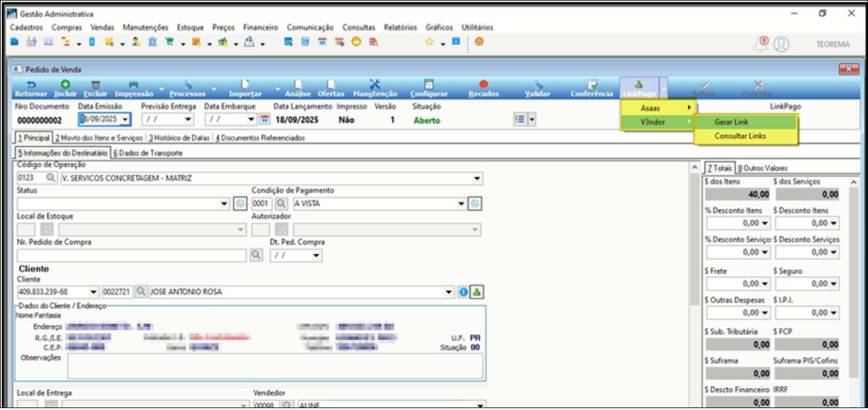Click the Retornar toolbar icon
Image resolution: width=868 pixels, height=410 pixels.
tap(32, 85)
